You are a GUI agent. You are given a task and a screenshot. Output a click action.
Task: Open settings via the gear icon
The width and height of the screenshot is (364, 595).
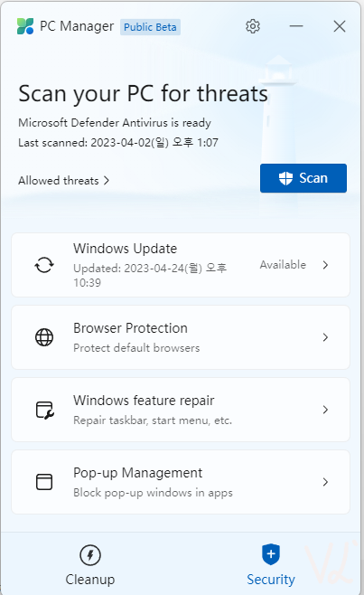click(253, 26)
